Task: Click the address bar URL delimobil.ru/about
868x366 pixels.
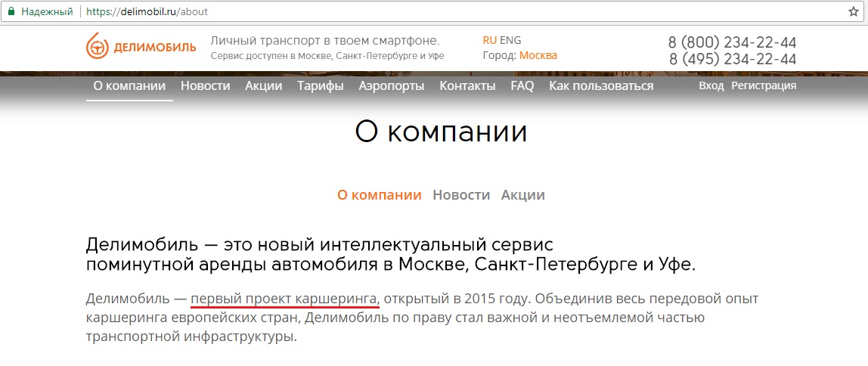Action: click(147, 11)
